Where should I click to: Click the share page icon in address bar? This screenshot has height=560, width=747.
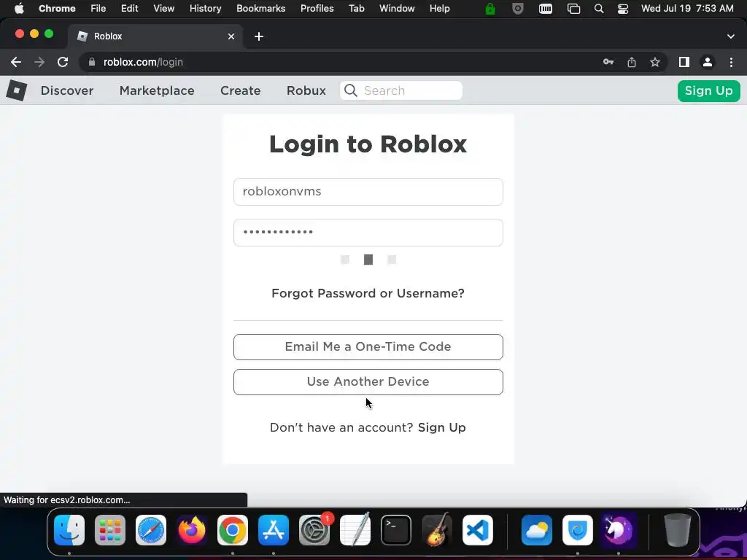[632, 62]
